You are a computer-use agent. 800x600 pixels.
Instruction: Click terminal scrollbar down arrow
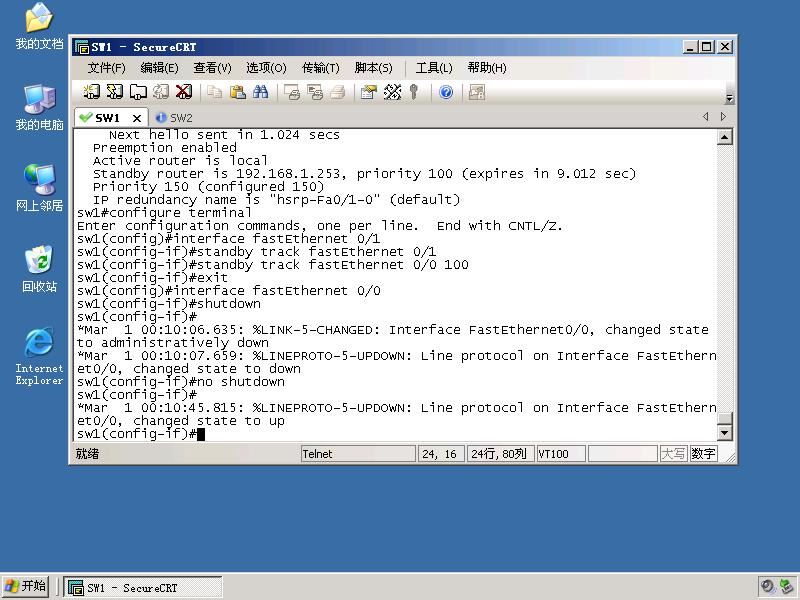click(x=724, y=433)
